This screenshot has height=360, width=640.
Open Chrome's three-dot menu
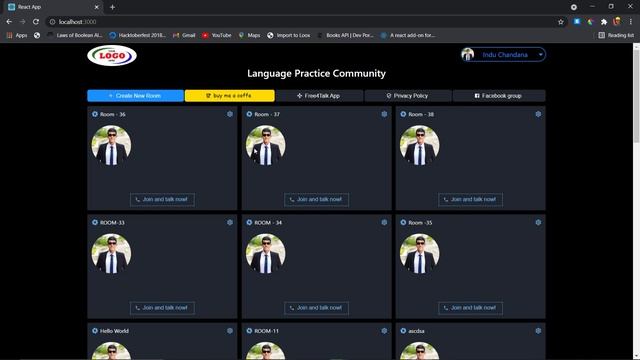pos(631,22)
